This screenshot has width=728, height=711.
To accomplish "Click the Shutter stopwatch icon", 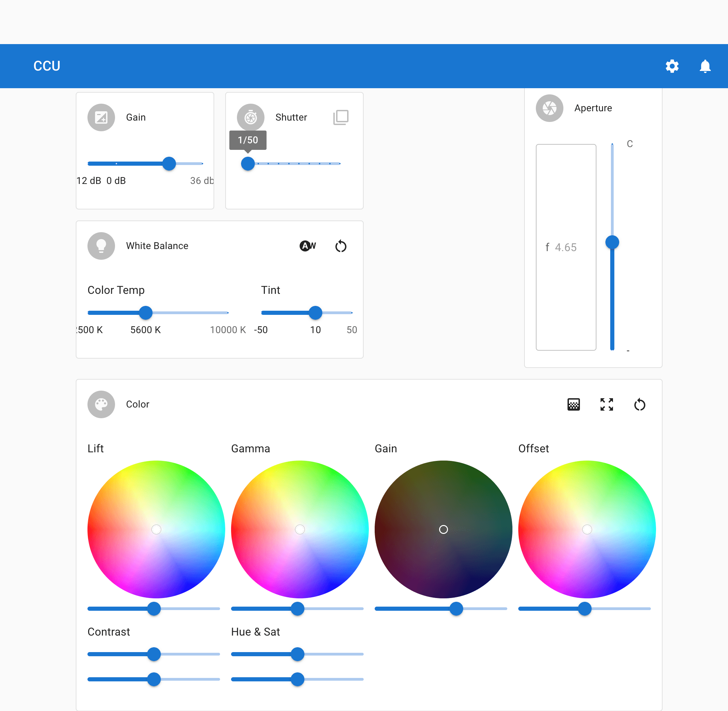I will tap(250, 117).
